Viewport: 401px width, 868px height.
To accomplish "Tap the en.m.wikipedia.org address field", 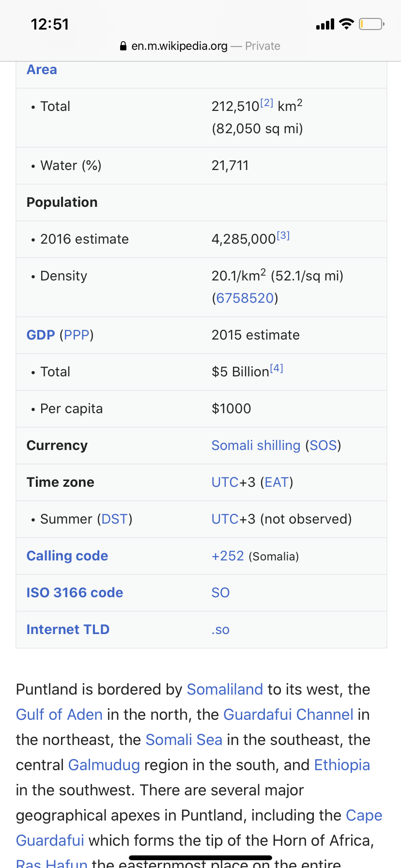I will click(x=179, y=46).
